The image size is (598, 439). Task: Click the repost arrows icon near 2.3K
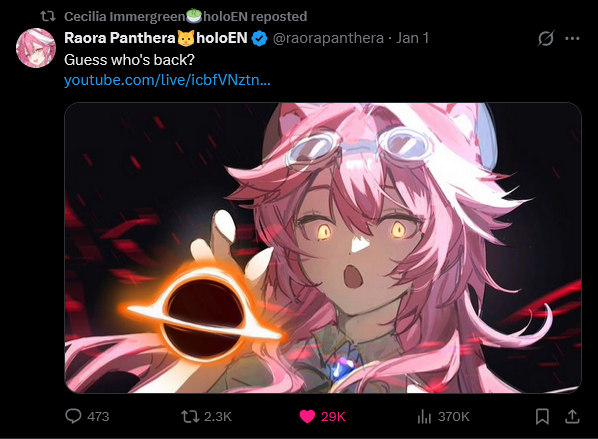190,416
